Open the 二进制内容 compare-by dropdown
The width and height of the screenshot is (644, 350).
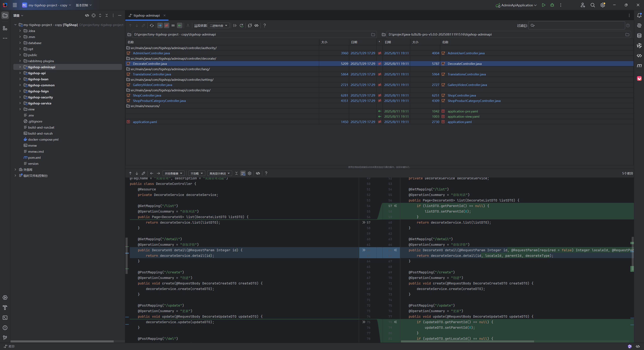[219, 25]
